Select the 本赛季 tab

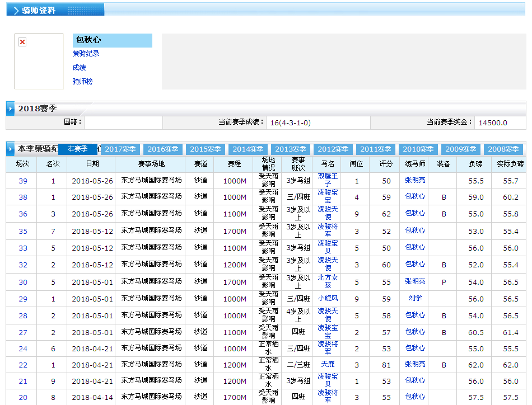[77, 149]
